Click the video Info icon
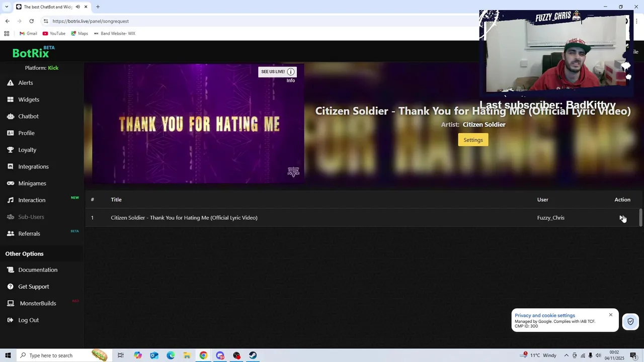644x362 pixels. [x=291, y=72]
